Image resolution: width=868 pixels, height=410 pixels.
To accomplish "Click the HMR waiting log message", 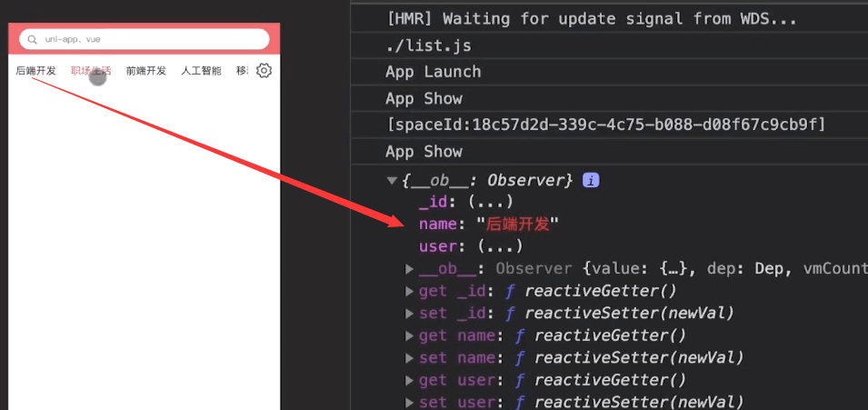I will 591,19.
